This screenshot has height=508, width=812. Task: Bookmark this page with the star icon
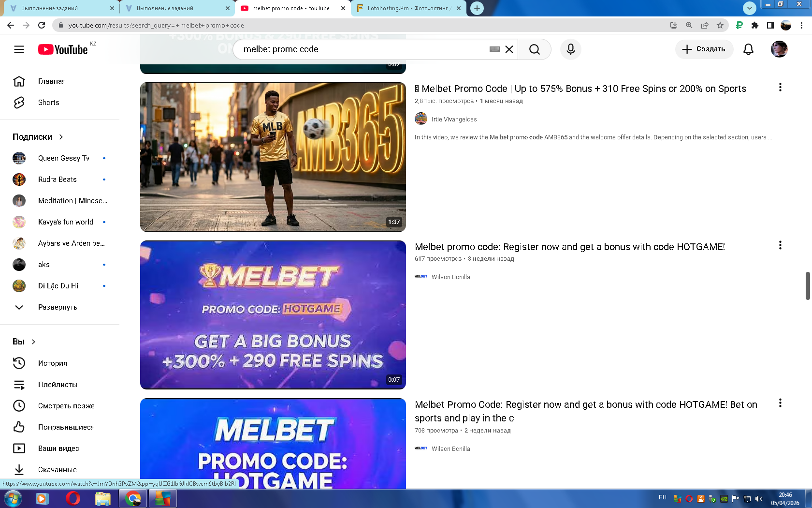(720, 25)
